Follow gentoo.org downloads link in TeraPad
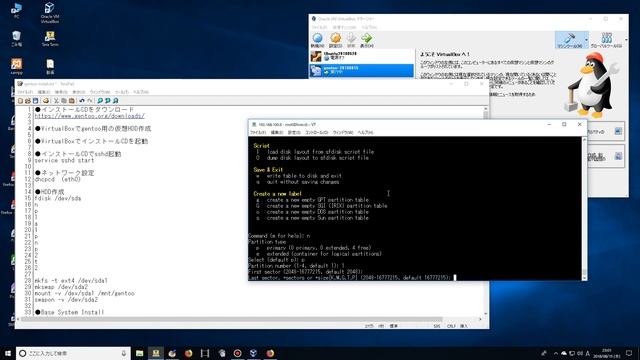Screen dimensions: 640x360 coord(89,116)
